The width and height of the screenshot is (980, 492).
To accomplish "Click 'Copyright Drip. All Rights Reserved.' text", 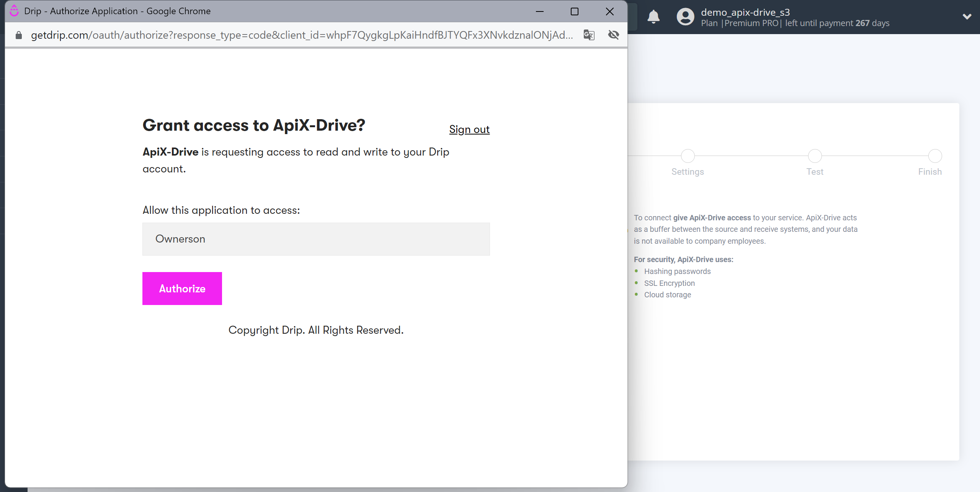I will (x=316, y=330).
